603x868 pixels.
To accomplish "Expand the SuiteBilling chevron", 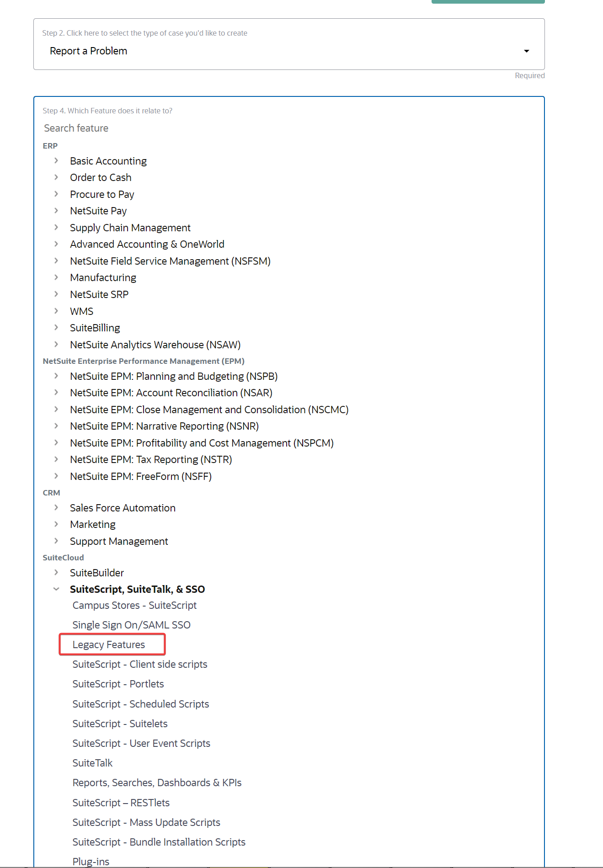I will click(x=56, y=327).
